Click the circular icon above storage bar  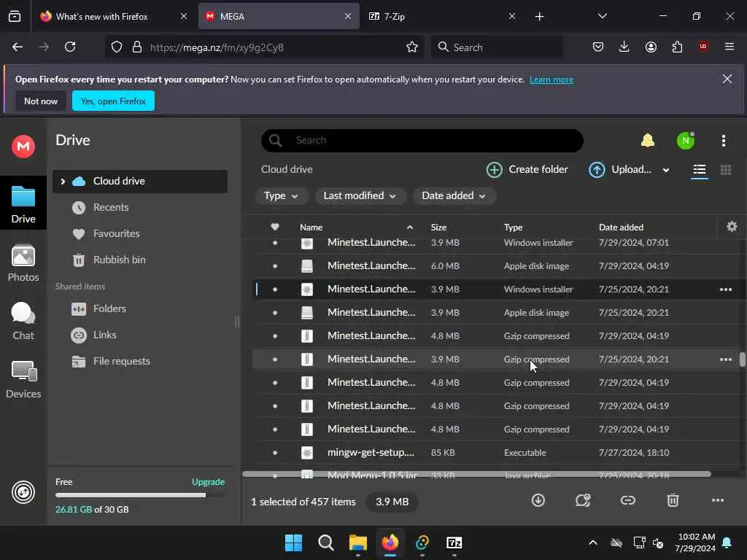pyautogui.click(x=23, y=492)
